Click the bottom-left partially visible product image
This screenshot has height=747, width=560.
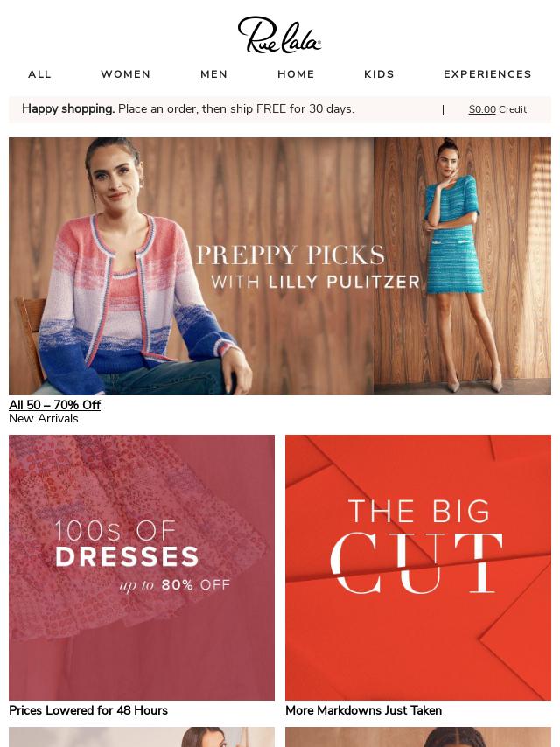pos(142,737)
